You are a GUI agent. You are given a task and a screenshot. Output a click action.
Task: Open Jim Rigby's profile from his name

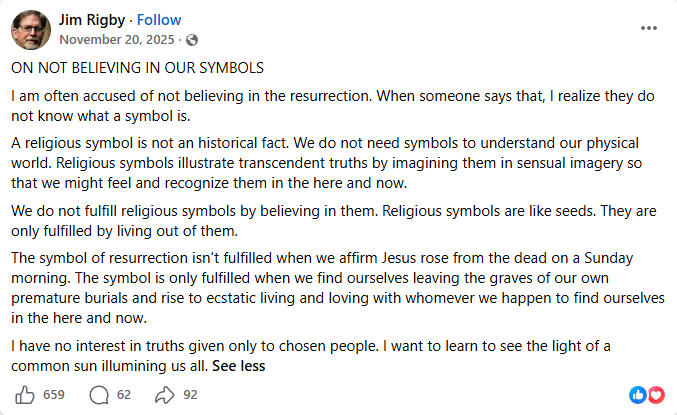click(92, 20)
